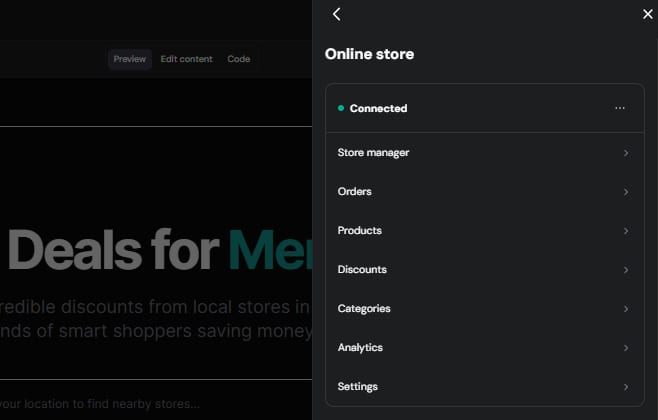Image resolution: width=658 pixels, height=420 pixels.
Task: Click the chevron next to Products
Action: coord(626,231)
